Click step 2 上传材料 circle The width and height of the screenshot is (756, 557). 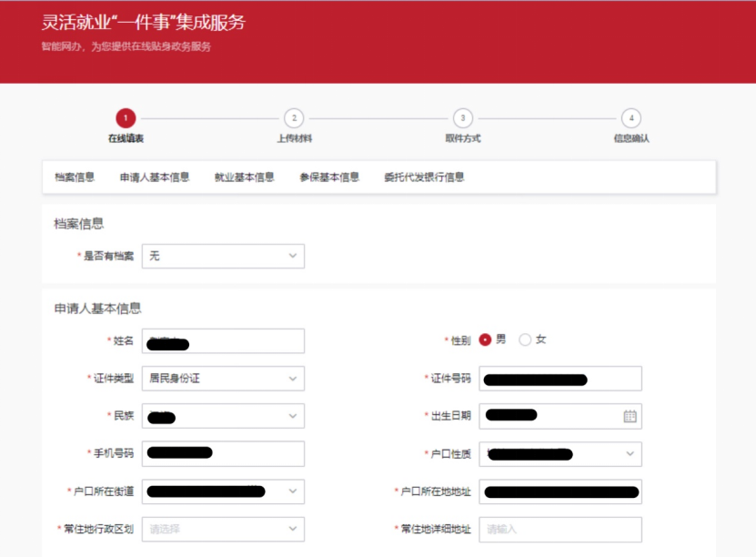[294, 118]
